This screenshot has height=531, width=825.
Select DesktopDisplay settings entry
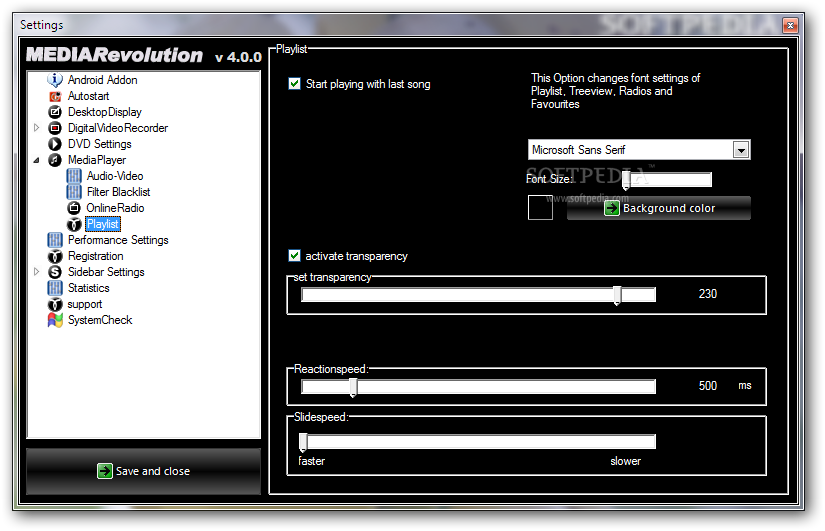(105, 112)
